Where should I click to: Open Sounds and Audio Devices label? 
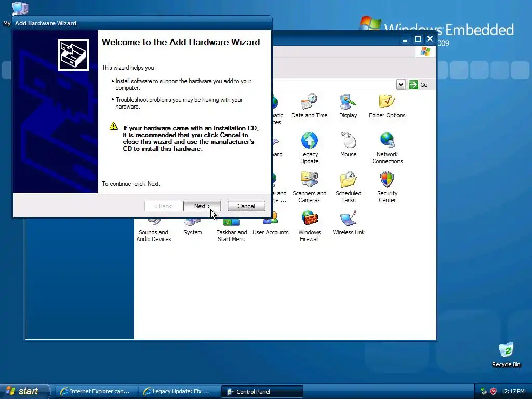tap(154, 235)
